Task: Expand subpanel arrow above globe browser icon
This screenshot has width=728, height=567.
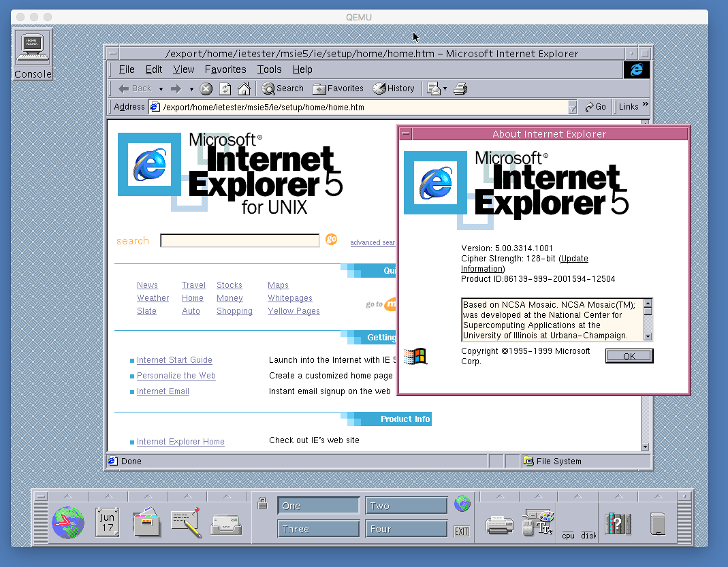Action: click(68, 496)
